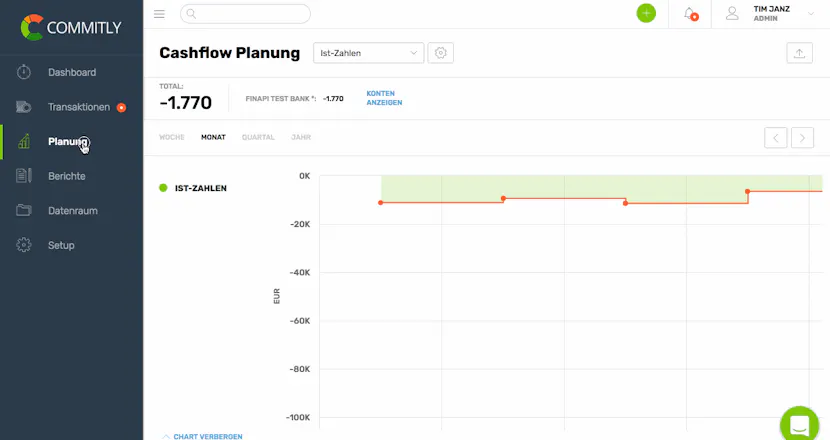The image size is (830, 440).
Task: Go to previous period arrow
Action: [x=775, y=138]
